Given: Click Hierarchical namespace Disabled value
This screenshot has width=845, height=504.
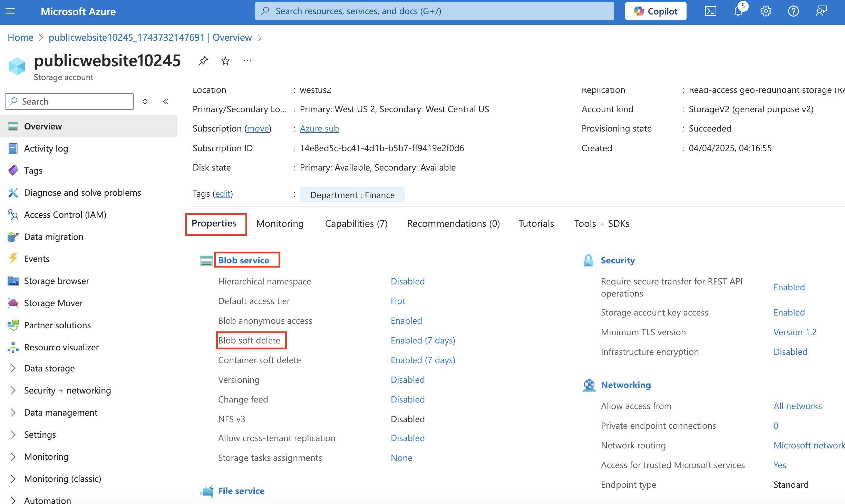Looking at the screenshot, I should pyautogui.click(x=408, y=281).
